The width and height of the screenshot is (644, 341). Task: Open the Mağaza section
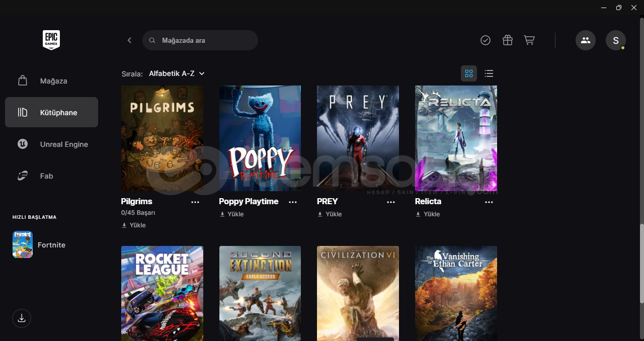coord(51,80)
